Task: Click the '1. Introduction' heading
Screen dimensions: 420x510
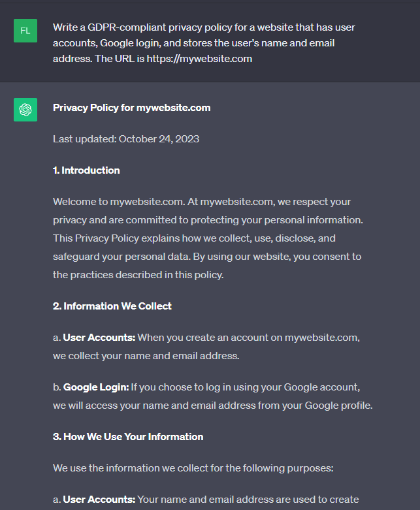Action: pyautogui.click(x=86, y=170)
